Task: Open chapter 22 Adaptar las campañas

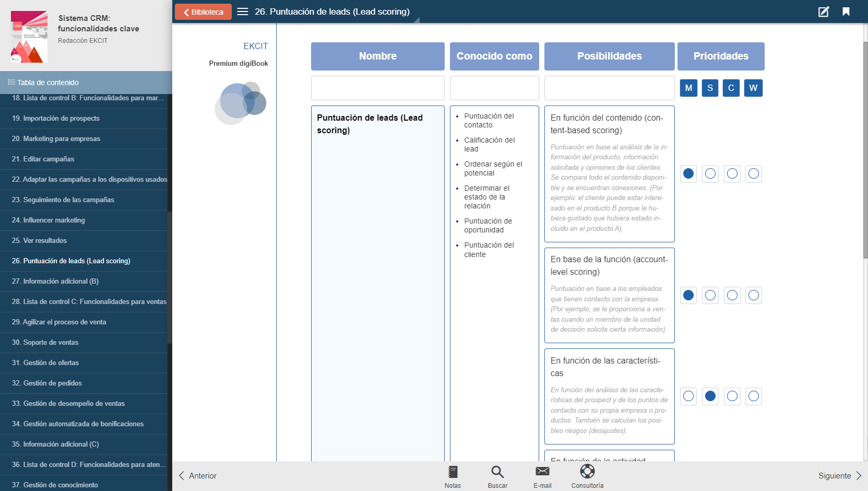Action: click(84, 180)
